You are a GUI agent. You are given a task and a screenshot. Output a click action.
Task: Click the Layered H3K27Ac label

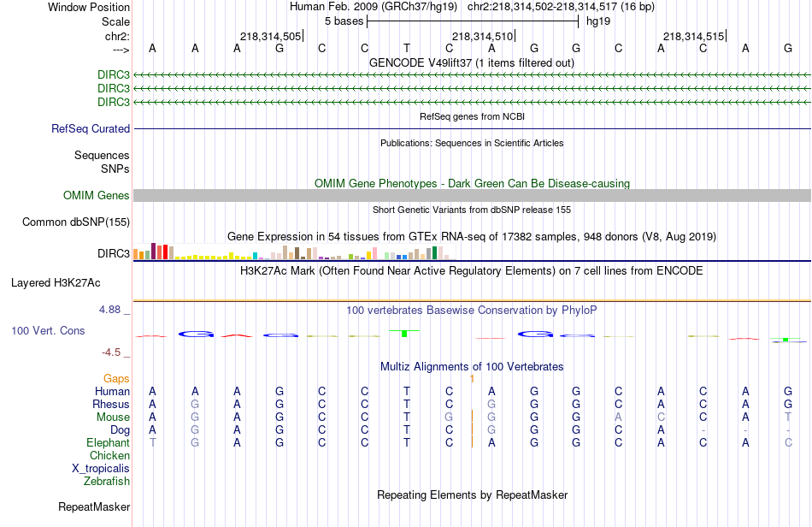point(56,282)
